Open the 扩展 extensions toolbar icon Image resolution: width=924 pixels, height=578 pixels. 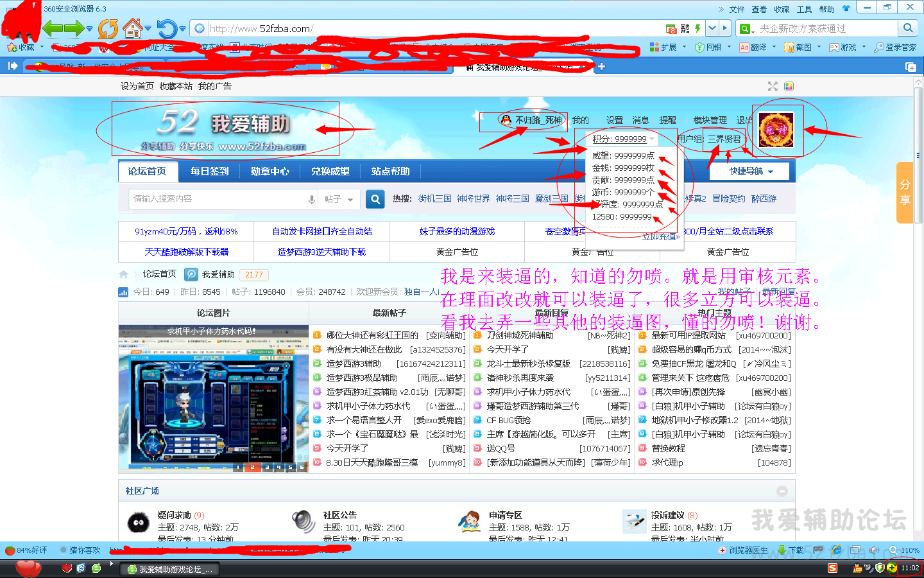click(x=663, y=47)
